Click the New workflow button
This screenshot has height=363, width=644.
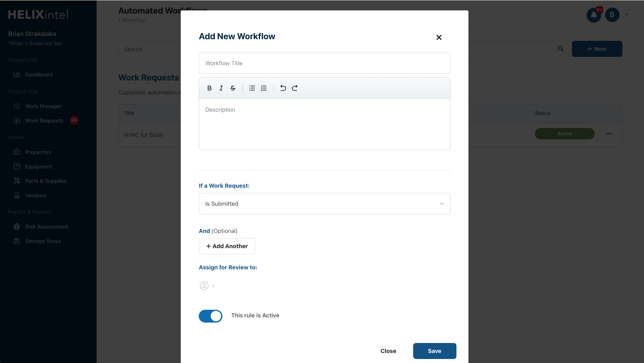coord(597,49)
